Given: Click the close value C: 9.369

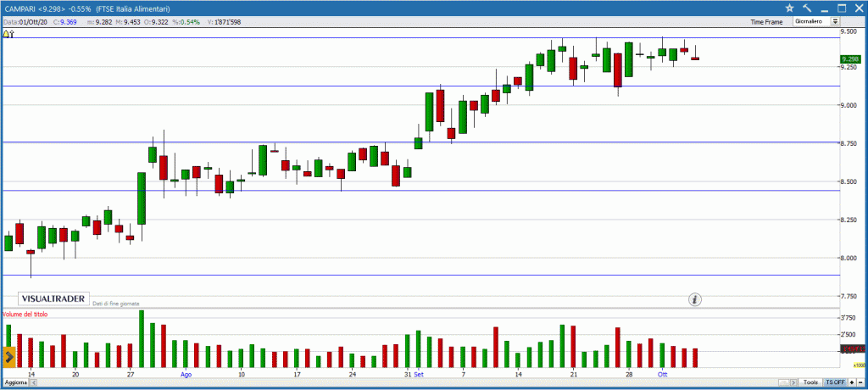Looking at the screenshot, I should tap(64, 22).
